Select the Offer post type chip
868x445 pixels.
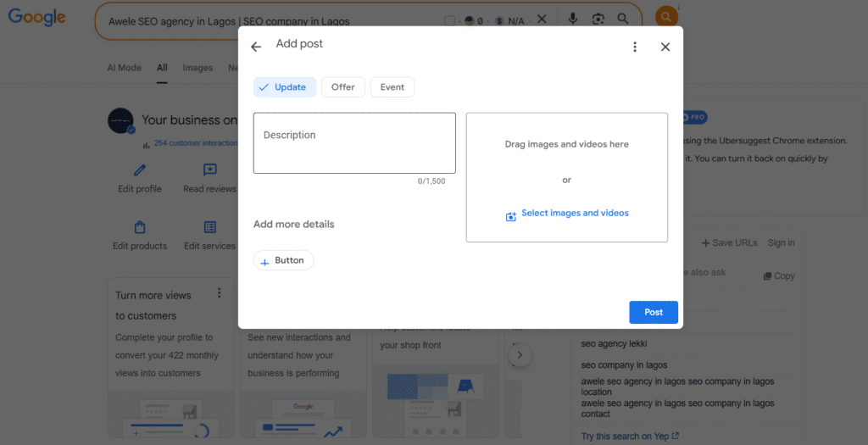click(343, 87)
